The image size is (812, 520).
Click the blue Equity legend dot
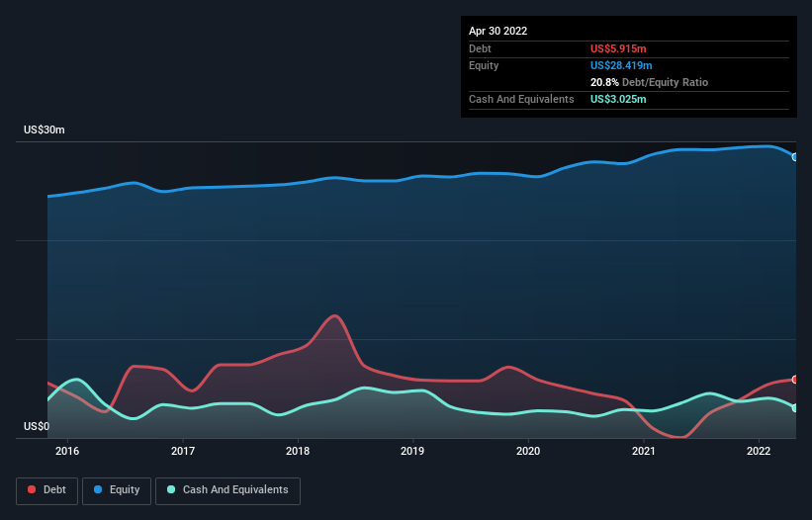point(98,489)
